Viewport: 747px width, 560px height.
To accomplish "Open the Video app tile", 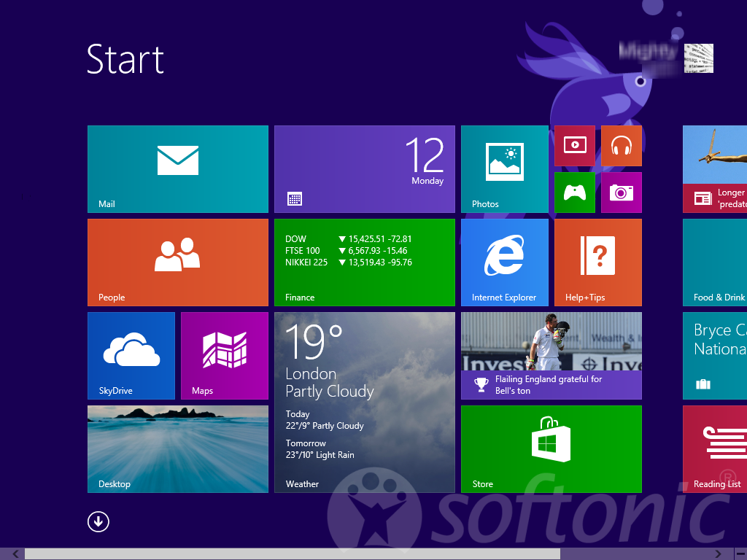I will (x=575, y=146).
